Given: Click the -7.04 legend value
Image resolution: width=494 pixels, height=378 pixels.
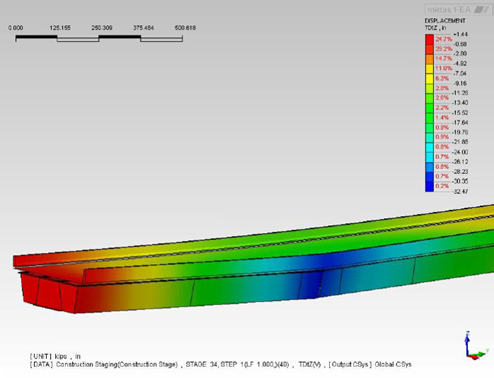Looking at the screenshot, I should 460,73.
